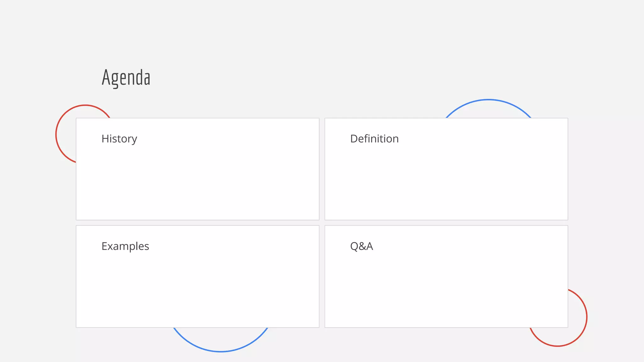Select the red circle outline beside Q&A card
Screen dimensions: 644x362
coord(586,317)
